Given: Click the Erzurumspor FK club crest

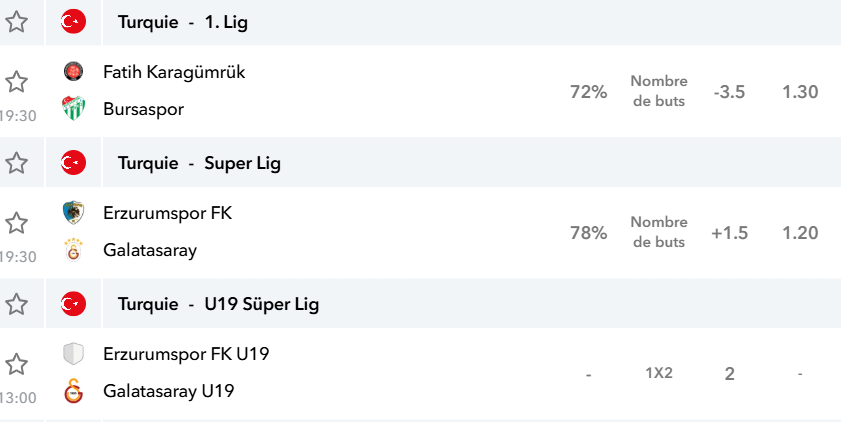Looking at the screenshot, I should coord(73,212).
